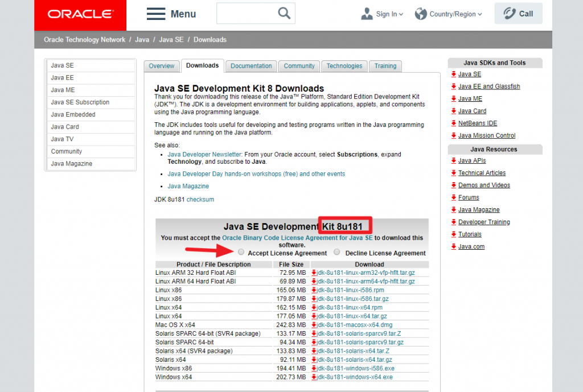Open Java Card link in right panel
Image resolution: width=583 pixels, height=392 pixels.
tap(472, 111)
